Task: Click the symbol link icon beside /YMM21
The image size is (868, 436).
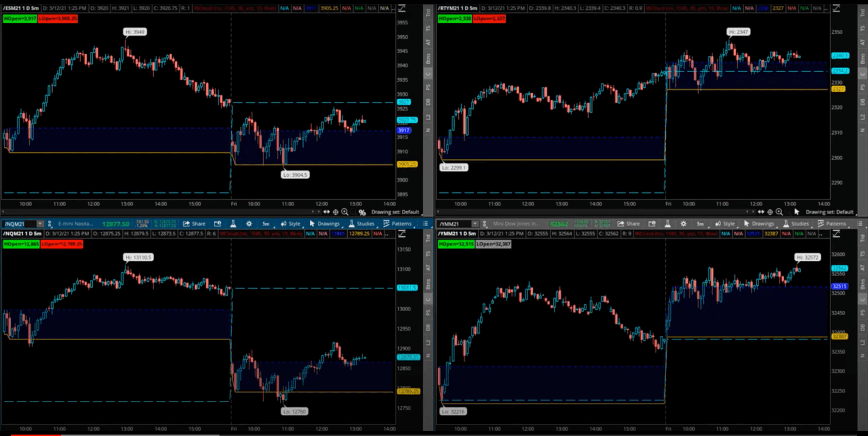Action: coord(484,223)
